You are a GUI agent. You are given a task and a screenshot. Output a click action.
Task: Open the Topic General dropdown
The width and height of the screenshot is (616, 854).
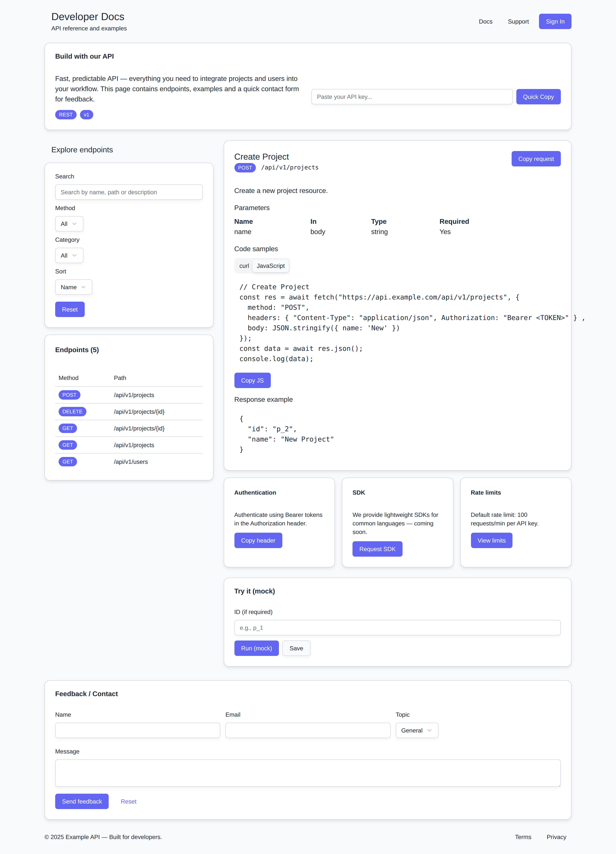pyautogui.click(x=416, y=730)
